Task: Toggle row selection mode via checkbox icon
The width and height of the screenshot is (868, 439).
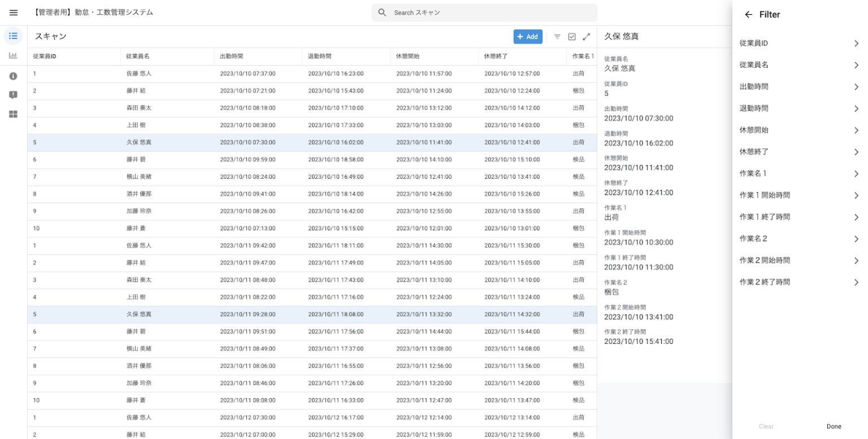Action: tap(572, 36)
